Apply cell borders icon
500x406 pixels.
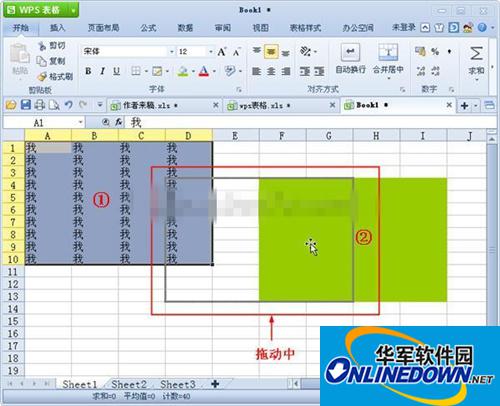pyautogui.click(x=136, y=71)
